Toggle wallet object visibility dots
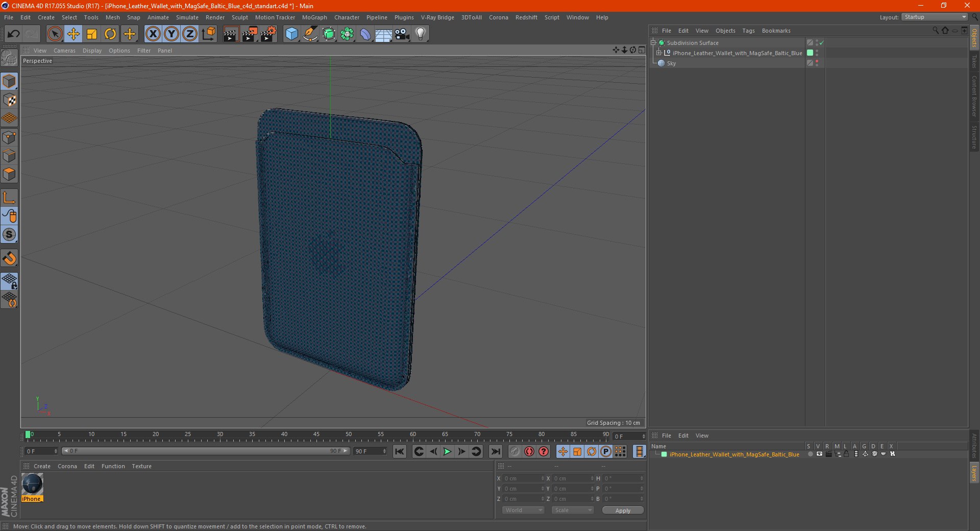This screenshot has height=531, width=980. click(x=817, y=53)
